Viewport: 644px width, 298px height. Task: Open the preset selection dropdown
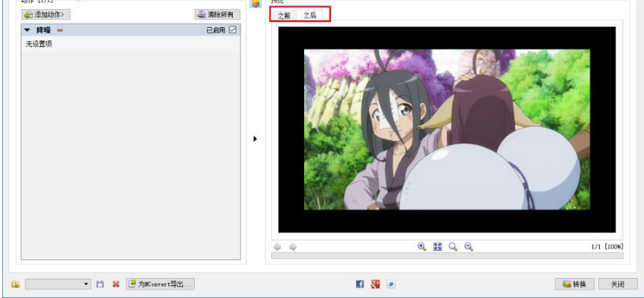pos(58,284)
